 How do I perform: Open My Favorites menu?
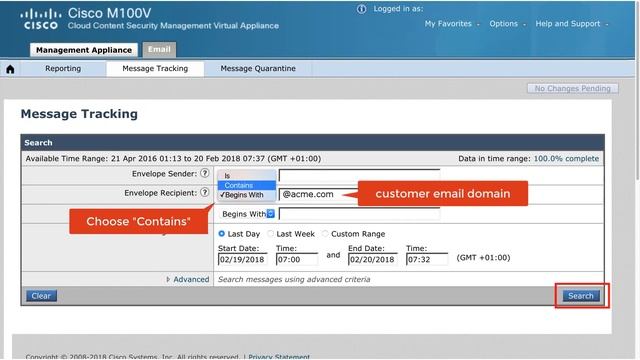pos(452,24)
